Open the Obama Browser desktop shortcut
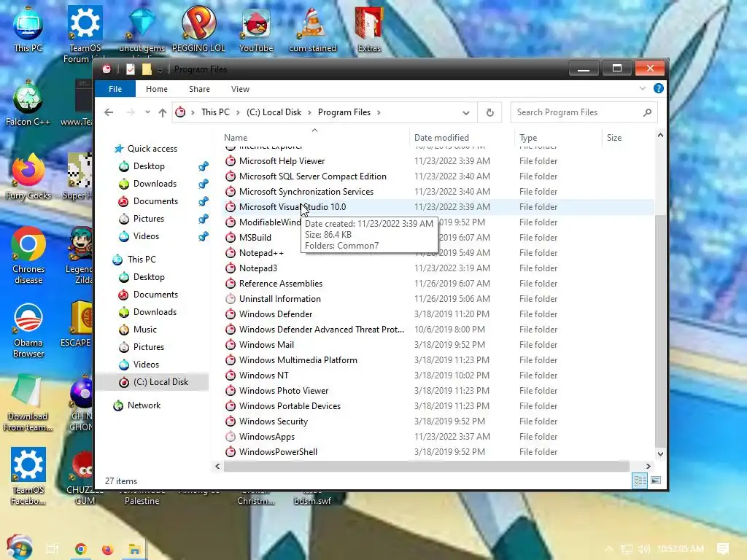Screen dimensions: 747x560 [28, 330]
